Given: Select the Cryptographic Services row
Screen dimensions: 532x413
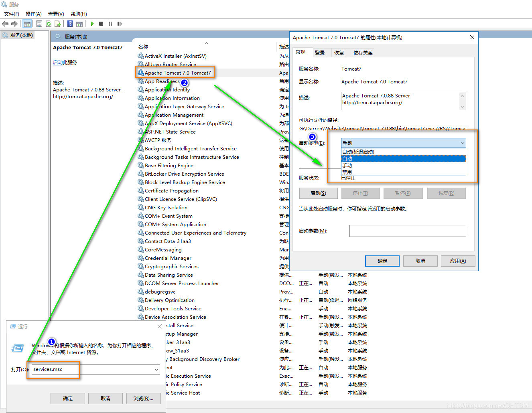Looking at the screenshot, I should pos(171,266).
